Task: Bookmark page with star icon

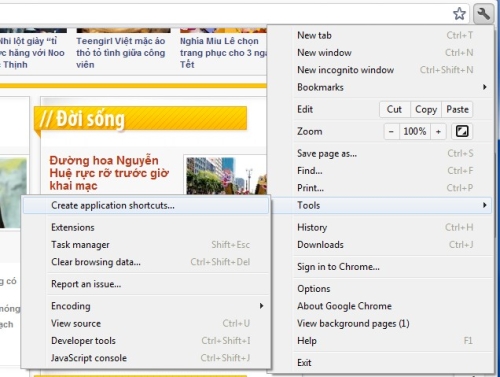Action: coord(459,14)
